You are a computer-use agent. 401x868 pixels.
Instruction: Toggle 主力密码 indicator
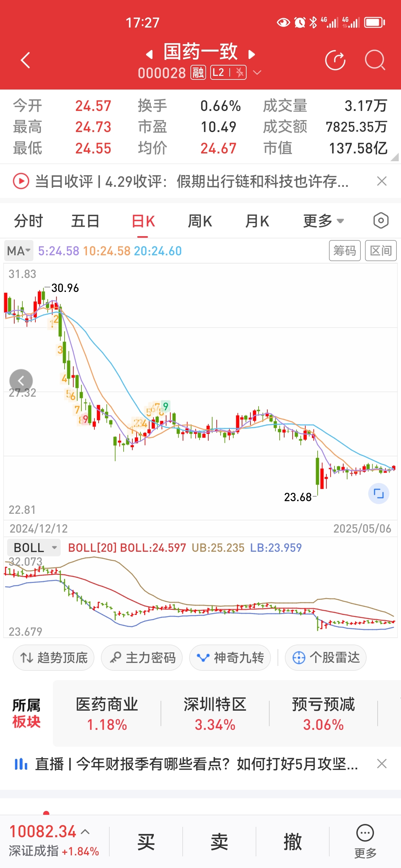pos(142,657)
